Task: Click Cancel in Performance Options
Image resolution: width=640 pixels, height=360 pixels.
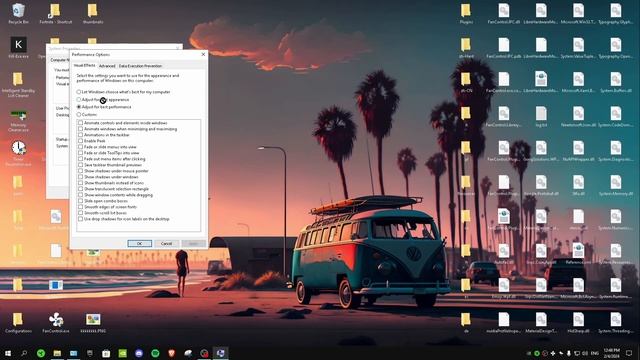Action: tap(166, 243)
